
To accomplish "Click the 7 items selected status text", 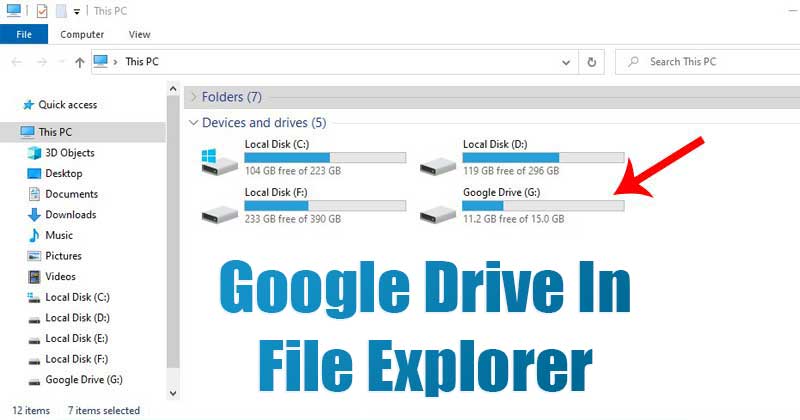I will [104, 410].
